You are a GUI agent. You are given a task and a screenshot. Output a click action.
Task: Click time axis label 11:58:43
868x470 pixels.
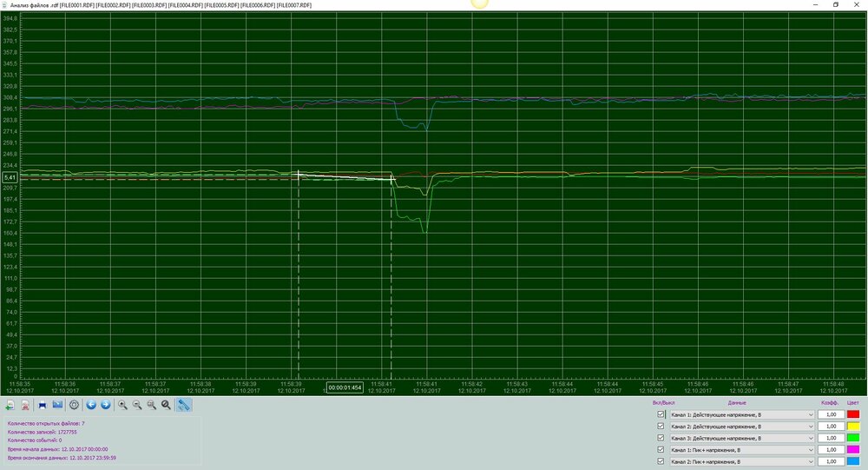[517, 383]
